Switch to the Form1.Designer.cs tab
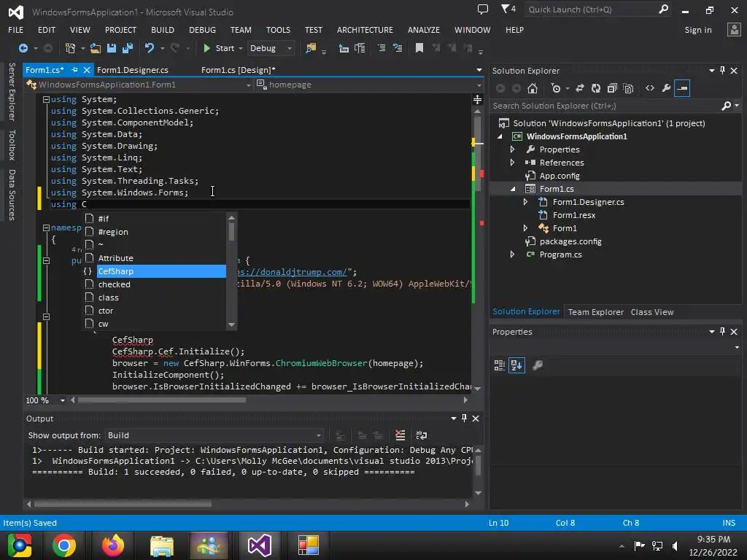The image size is (747, 560). click(x=133, y=70)
